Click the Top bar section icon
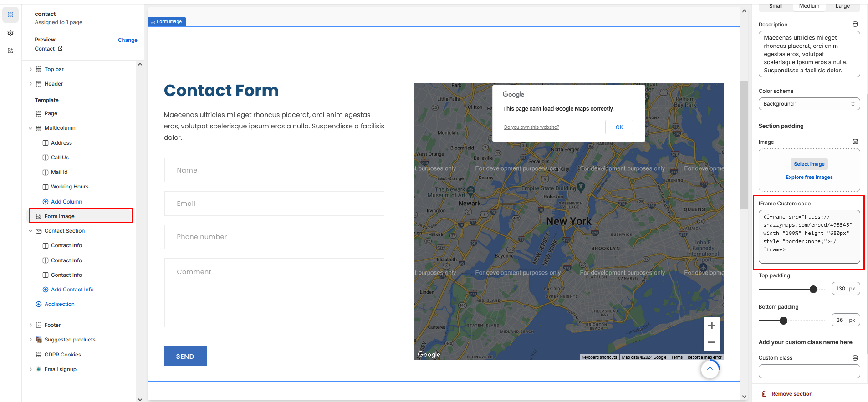Image resolution: width=868 pixels, height=402 pixels. [39, 69]
